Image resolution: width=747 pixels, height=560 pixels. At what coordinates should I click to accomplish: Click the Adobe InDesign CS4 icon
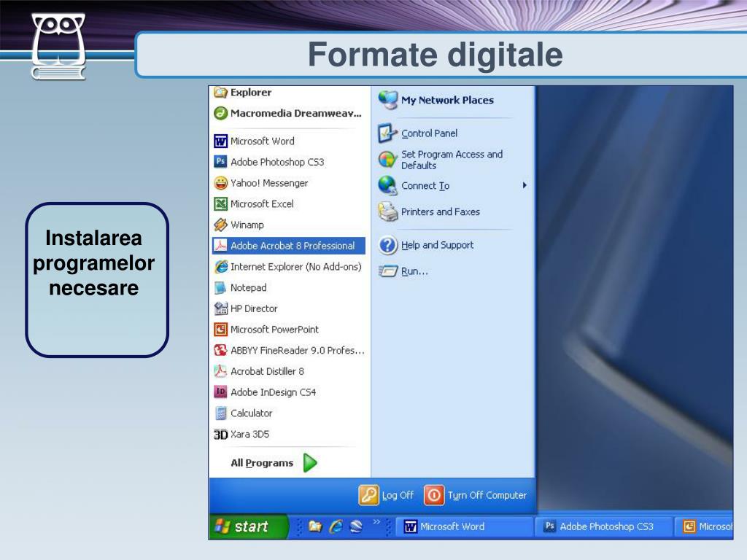click(x=220, y=392)
